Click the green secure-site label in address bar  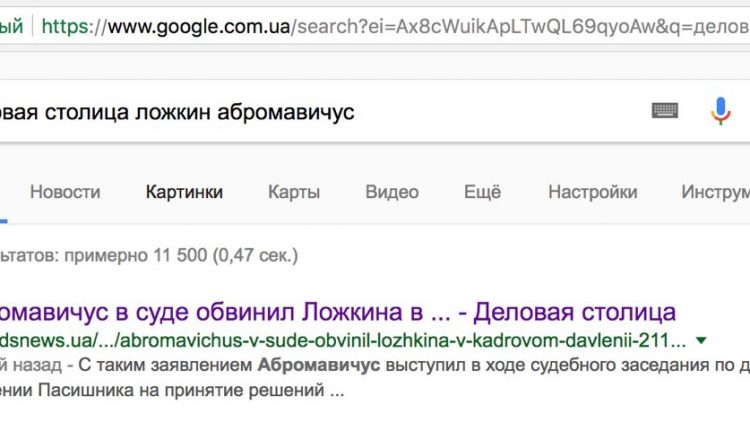tap(11, 26)
